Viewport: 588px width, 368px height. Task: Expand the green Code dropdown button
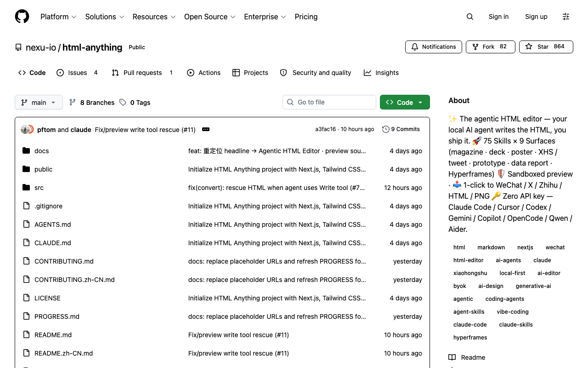[x=405, y=103]
